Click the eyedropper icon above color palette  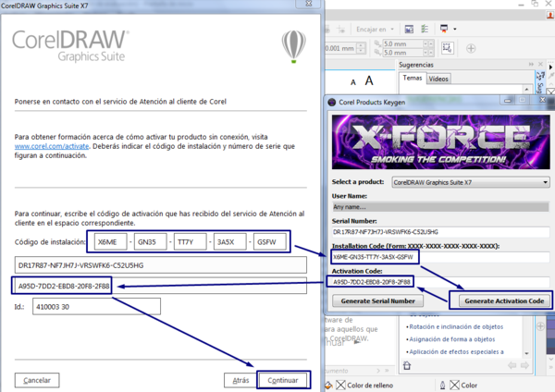(551, 75)
